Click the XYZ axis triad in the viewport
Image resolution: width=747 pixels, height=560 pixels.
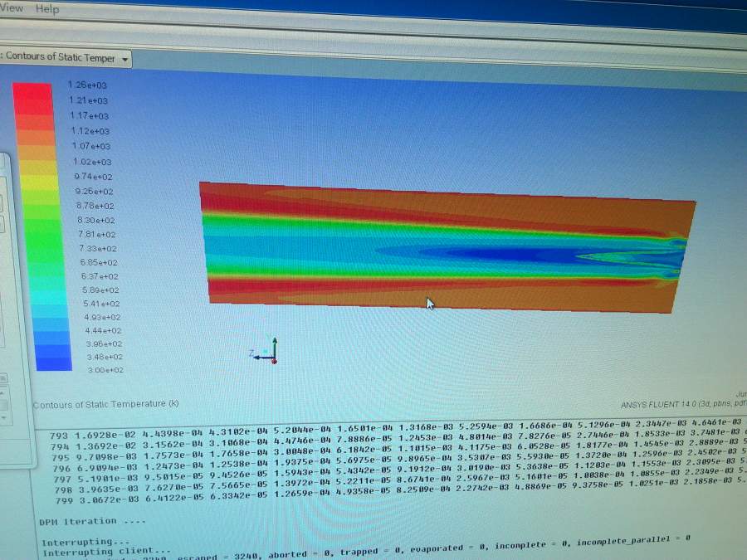263,352
